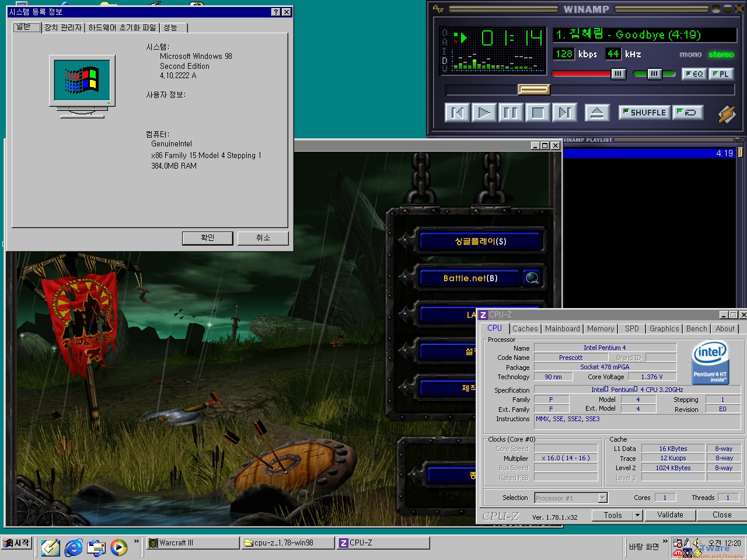Click taskbar clock 12:20
747x560 pixels.
tap(724, 543)
